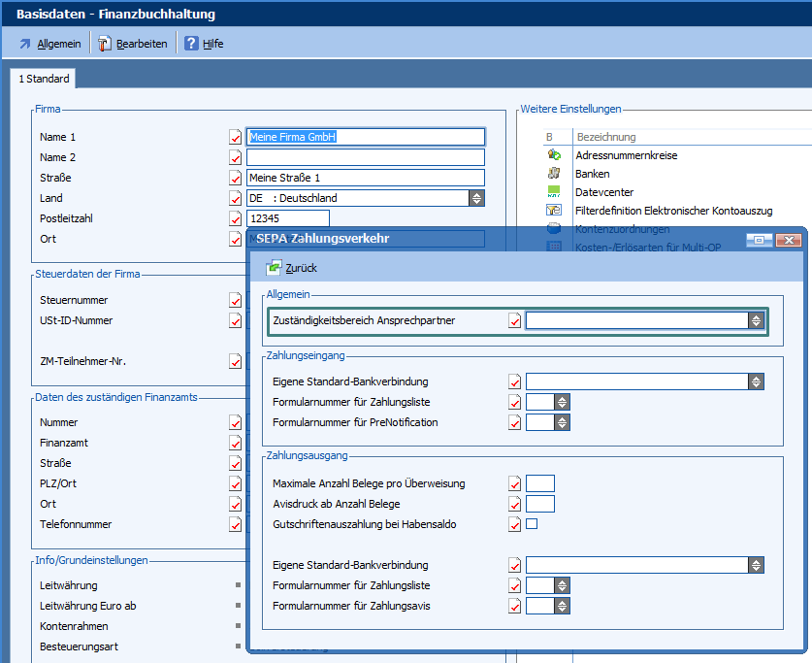Switch to the 1 Standard tab
This screenshot has height=663, width=812.
(x=44, y=79)
